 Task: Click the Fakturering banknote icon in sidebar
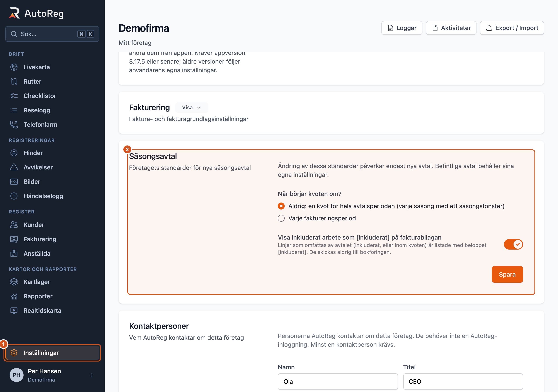tap(14, 239)
